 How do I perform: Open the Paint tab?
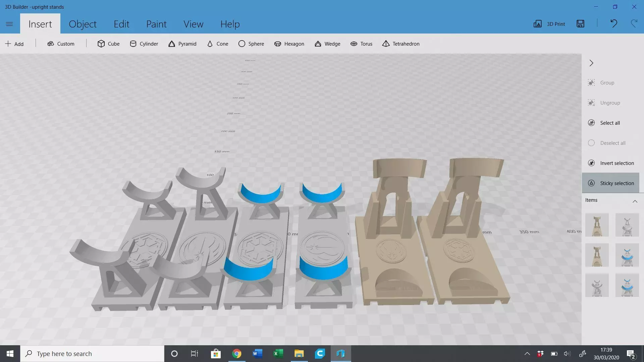pyautogui.click(x=156, y=24)
